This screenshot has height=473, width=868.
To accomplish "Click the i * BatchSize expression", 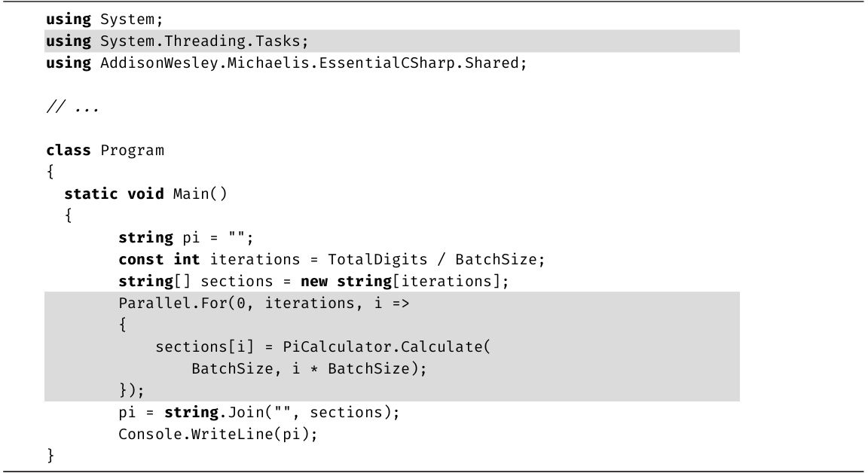I will click(346, 368).
